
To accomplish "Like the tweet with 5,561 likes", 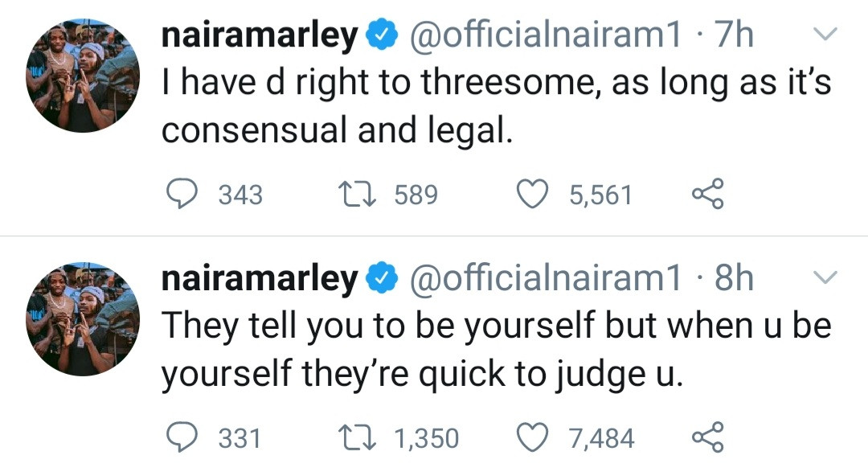I will pyautogui.click(x=533, y=195).
